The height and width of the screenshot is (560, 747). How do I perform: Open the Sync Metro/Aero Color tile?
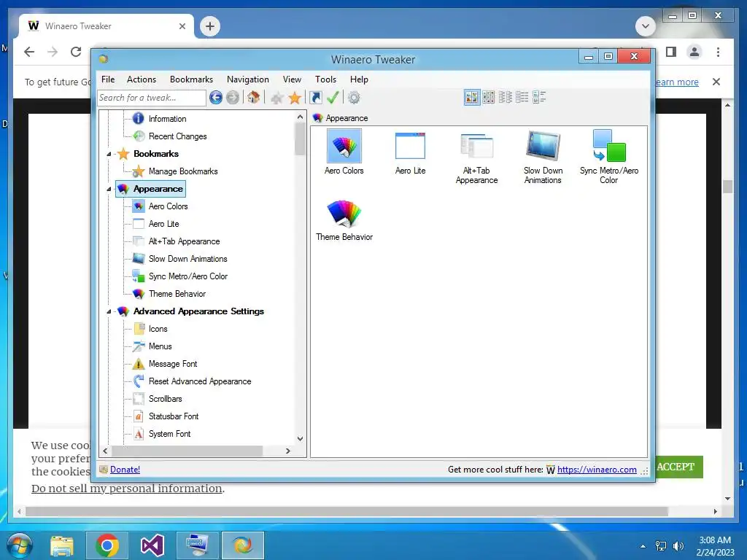pyautogui.click(x=609, y=157)
